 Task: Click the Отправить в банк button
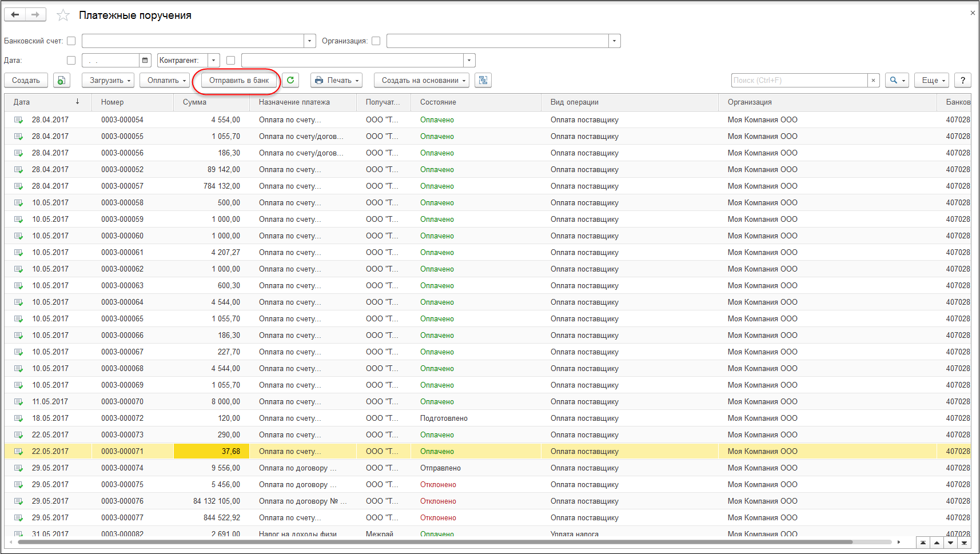238,81
